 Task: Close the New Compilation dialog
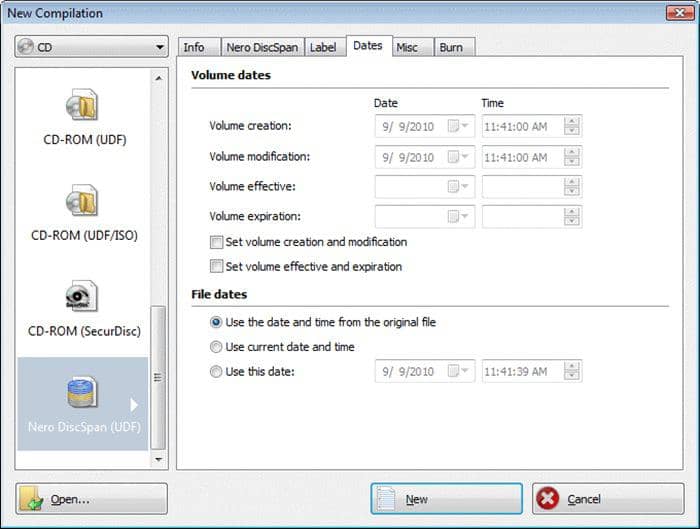[679, 12]
